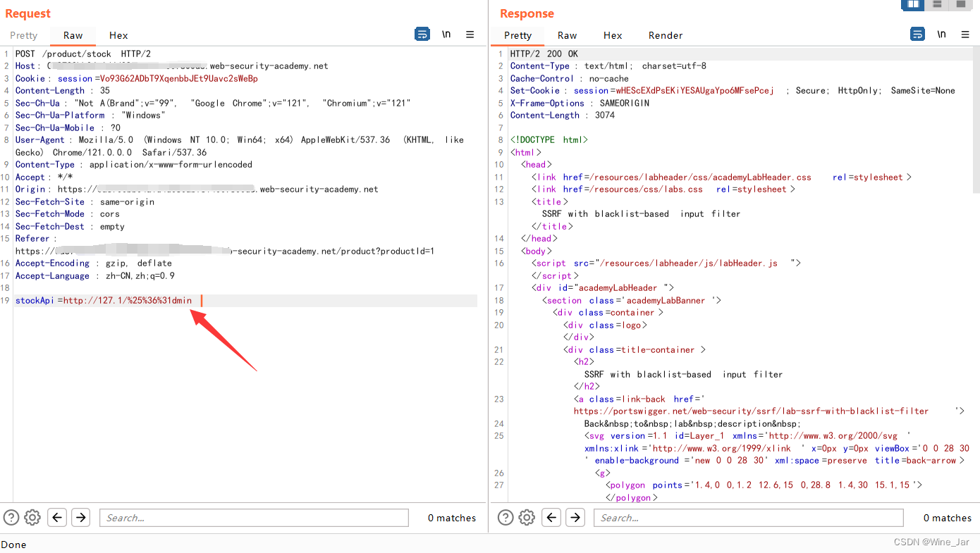Select the Request Raw tab
The width and height of the screenshot is (980, 553).
pos(73,35)
